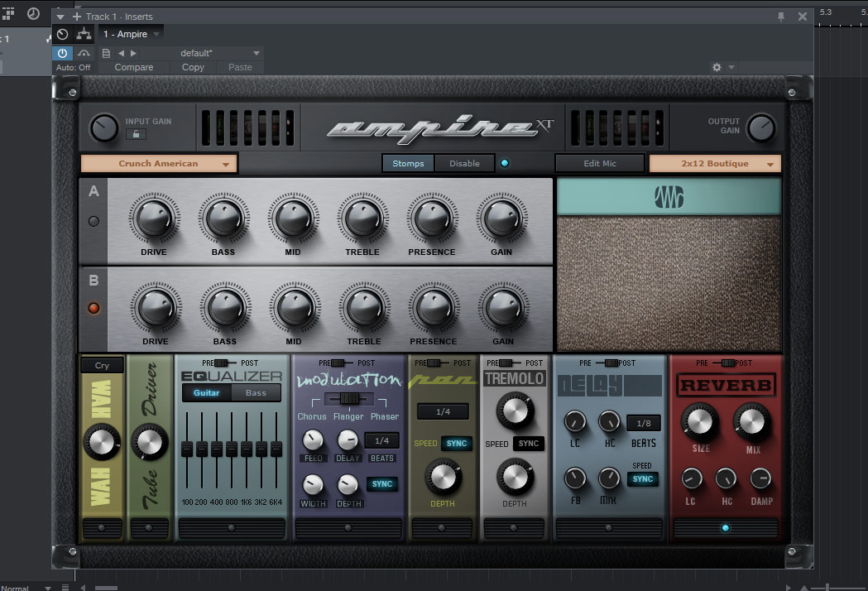This screenshot has height=591, width=868.
Task: Select the Chorus modulation label
Action: pyautogui.click(x=312, y=416)
